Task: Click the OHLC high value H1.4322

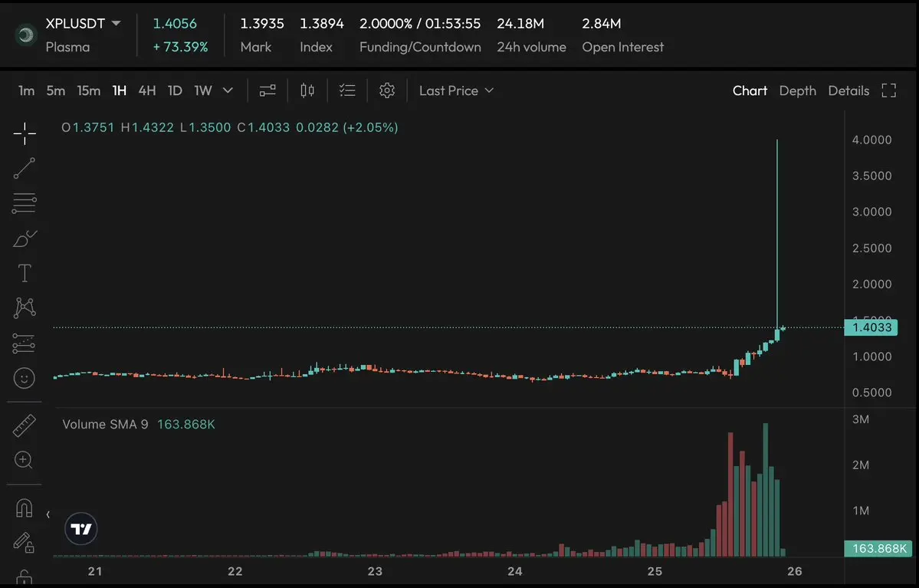Action: pos(147,127)
